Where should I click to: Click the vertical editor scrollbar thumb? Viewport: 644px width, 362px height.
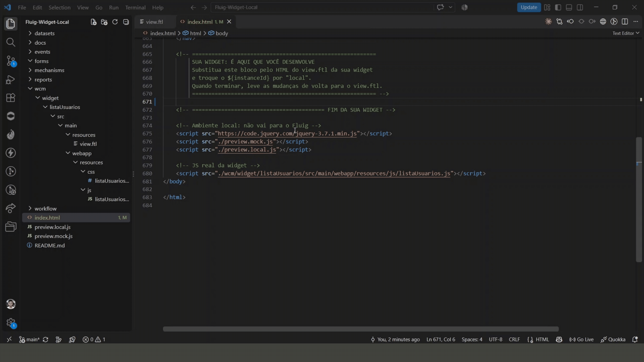639,200
